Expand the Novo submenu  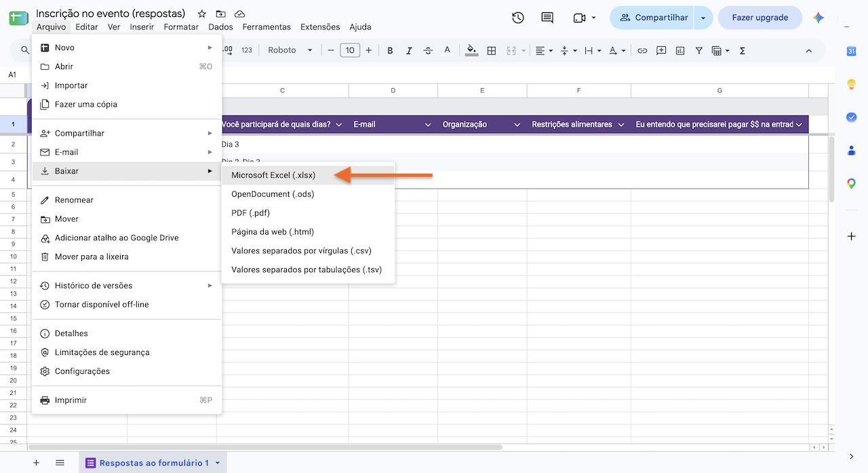coord(127,48)
